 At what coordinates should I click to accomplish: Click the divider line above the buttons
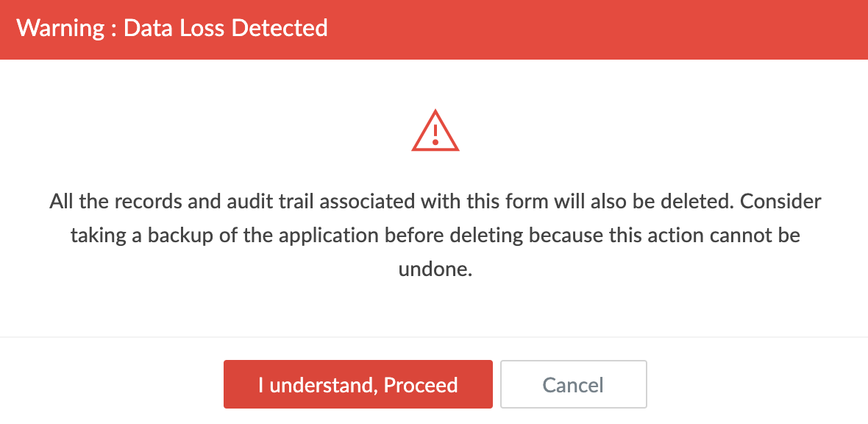(x=434, y=337)
